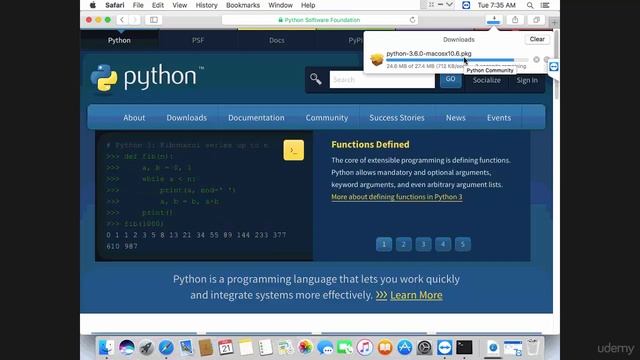Open the Bookmarks menu
Screen dimensions: 640x360
(243, 5)
